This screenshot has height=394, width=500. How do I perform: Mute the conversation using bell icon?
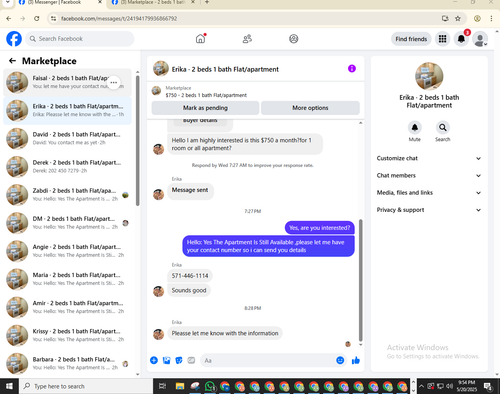pos(415,127)
